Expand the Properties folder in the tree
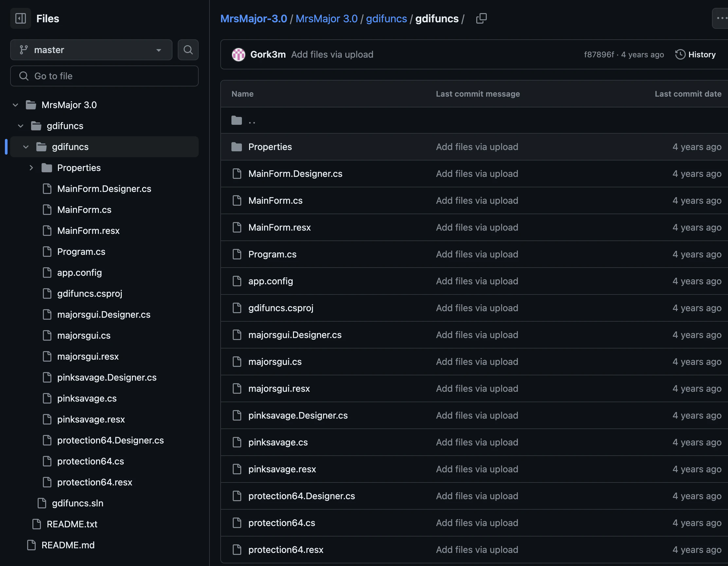Image resolution: width=728 pixels, height=566 pixels. point(31,168)
